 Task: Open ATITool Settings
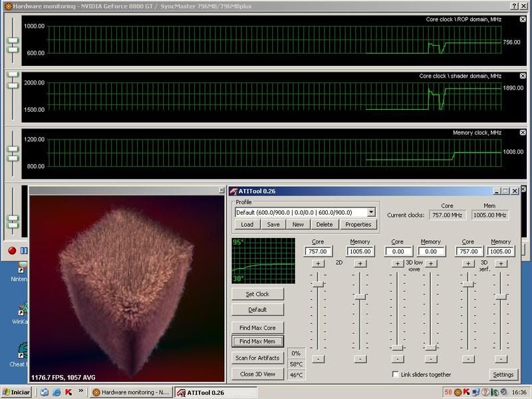[x=503, y=374]
